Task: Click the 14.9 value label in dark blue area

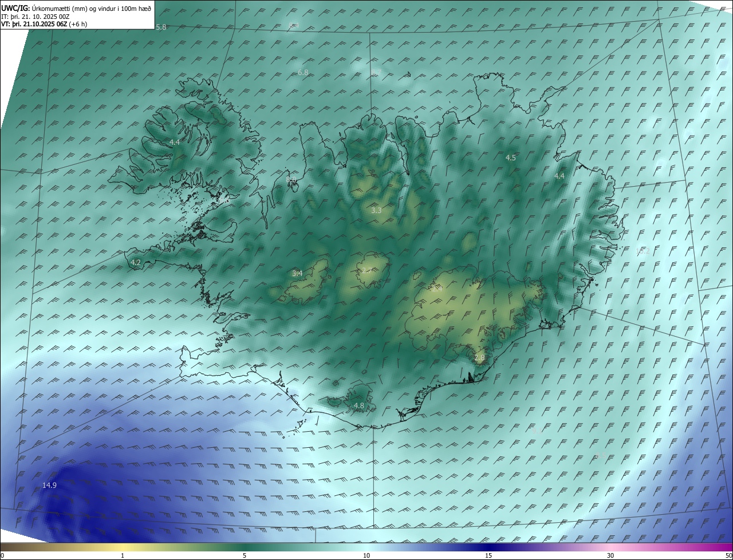Action: click(x=49, y=485)
